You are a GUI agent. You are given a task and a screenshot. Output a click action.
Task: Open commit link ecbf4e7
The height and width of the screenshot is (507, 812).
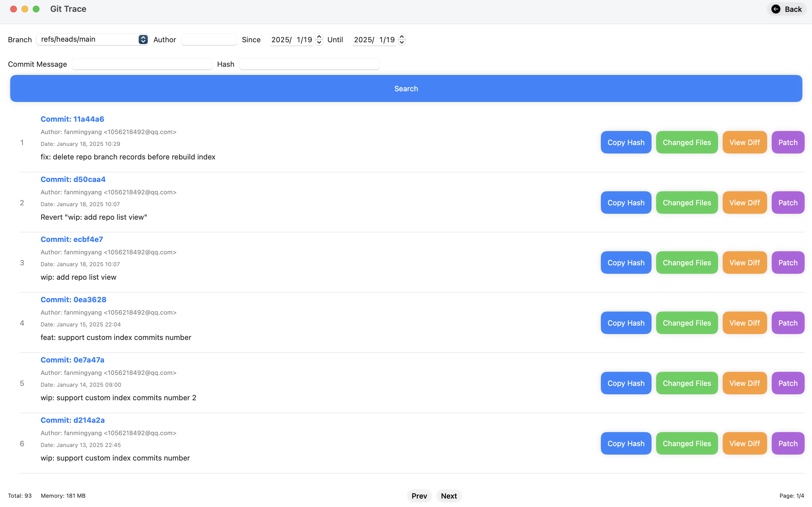71,239
